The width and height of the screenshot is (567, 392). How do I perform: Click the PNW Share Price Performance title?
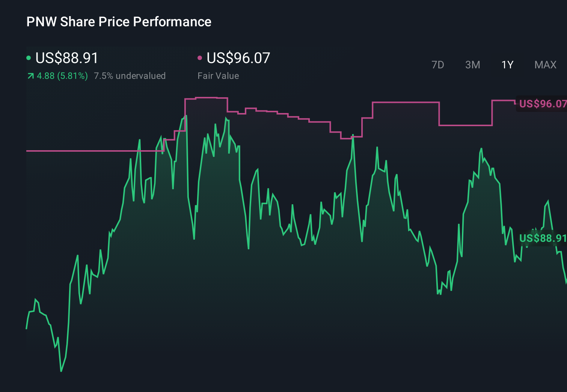click(x=119, y=21)
